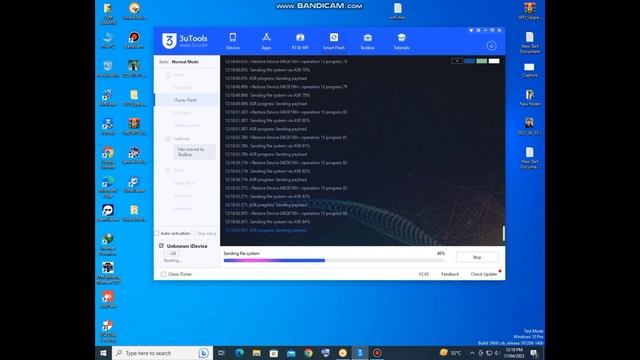Open the Apps section
This screenshot has height=360, width=640.
click(x=266, y=41)
